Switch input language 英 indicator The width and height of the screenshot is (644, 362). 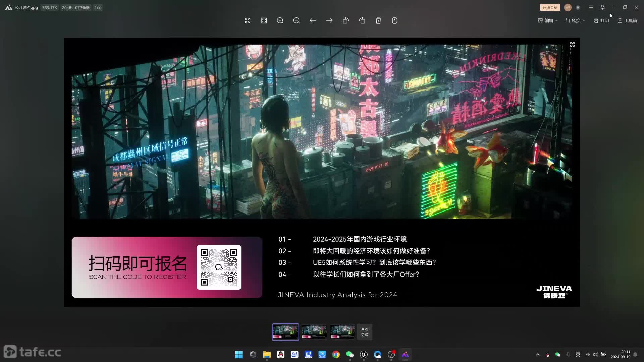(578, 355)
